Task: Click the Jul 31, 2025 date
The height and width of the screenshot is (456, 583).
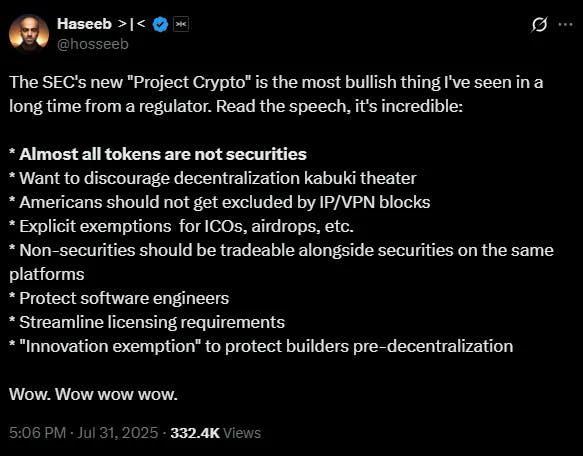Action: [117, 433]
